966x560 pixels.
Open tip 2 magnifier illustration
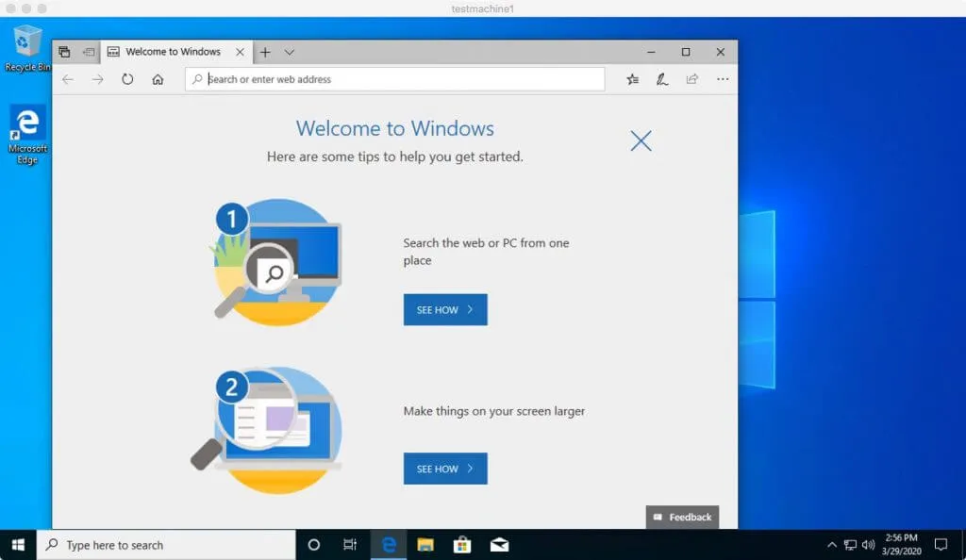(x=266, y=430)
